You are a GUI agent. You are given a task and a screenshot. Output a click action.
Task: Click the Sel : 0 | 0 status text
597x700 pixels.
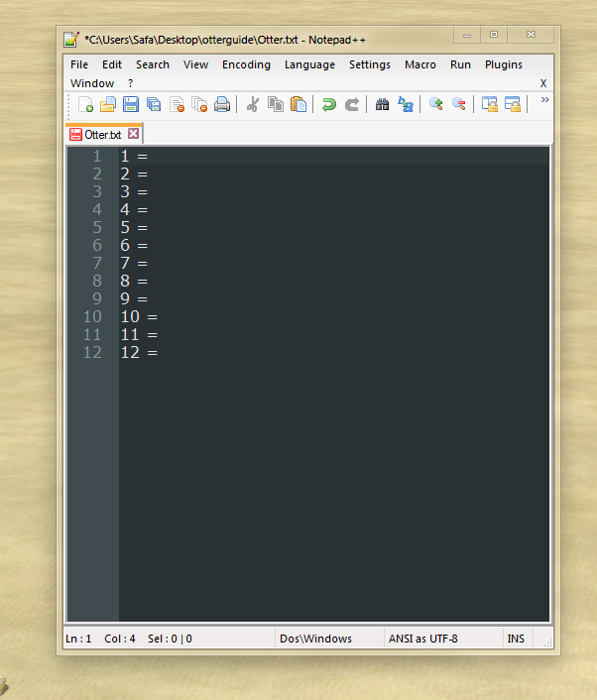(170, 639)
